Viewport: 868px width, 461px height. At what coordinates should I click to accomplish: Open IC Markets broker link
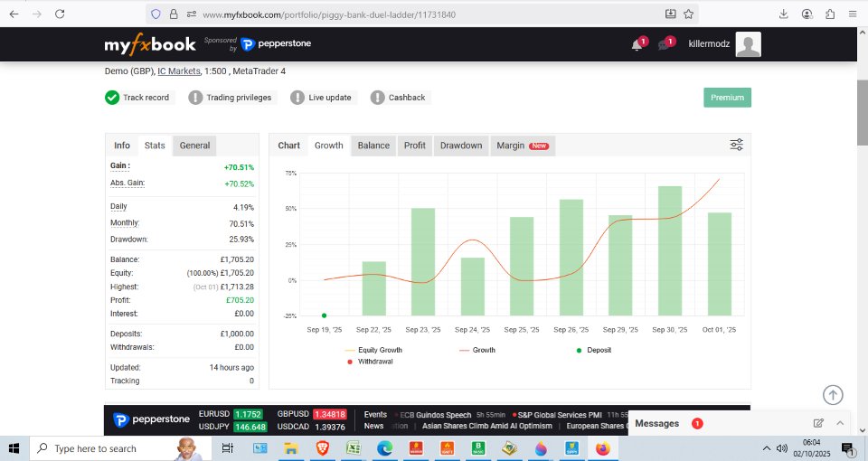179,71
